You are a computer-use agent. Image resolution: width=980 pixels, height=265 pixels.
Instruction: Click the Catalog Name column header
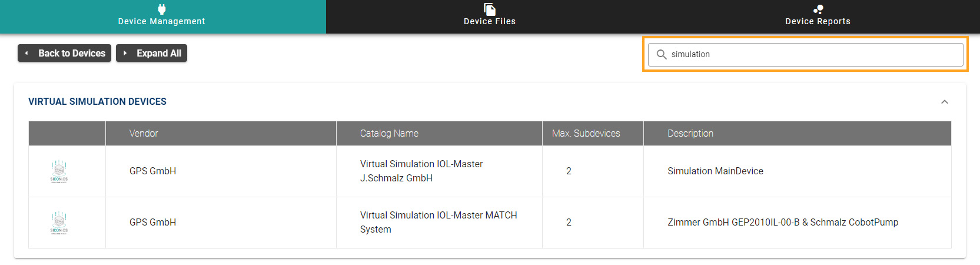click(x=389, y=134)
